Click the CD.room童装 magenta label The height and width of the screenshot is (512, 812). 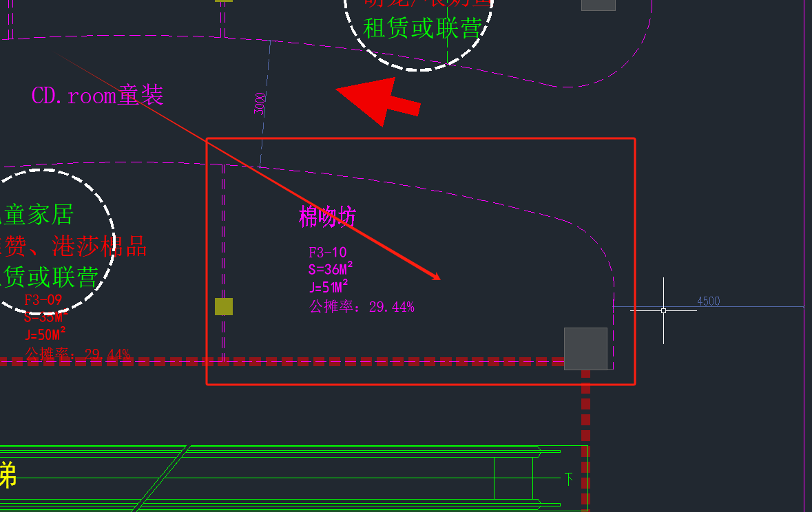(x=98, y=96)
